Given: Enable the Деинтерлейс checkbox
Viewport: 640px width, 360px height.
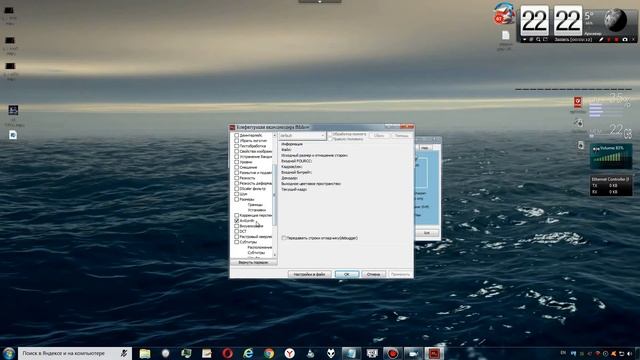Looking at the screenshot, I should (x=236, y=135).
